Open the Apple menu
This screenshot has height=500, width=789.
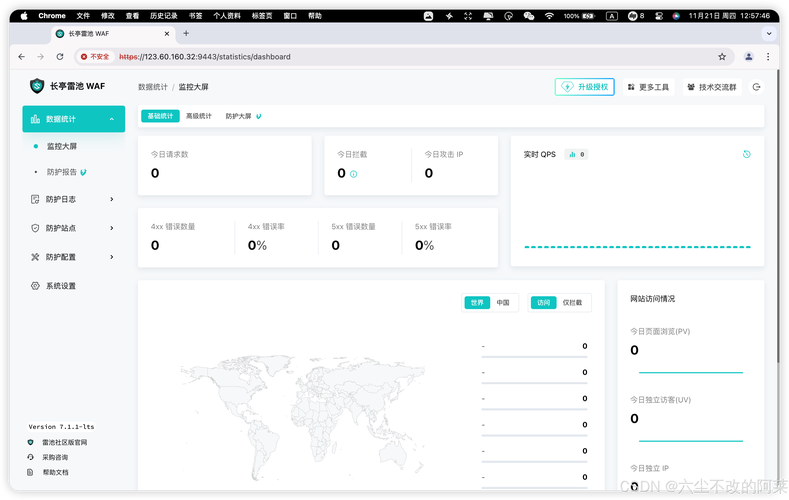[x=24, y=16]
